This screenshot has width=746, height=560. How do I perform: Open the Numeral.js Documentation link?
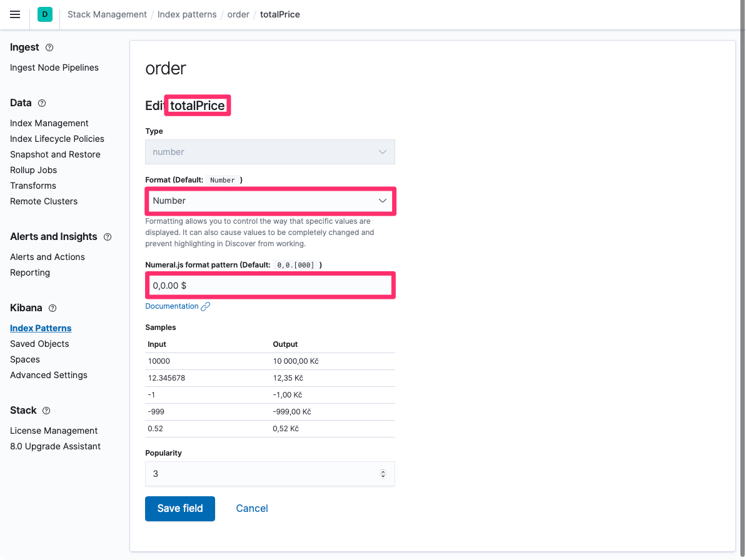point(172,306)
